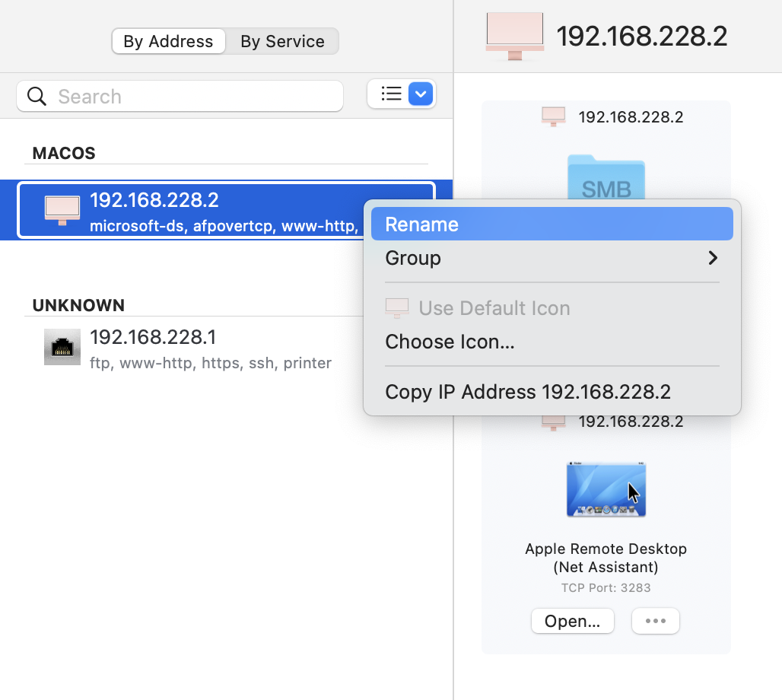Open the blue chevron dropdown next to list view
The width and height of the screenshot is (782, 700).
(420, 93)
